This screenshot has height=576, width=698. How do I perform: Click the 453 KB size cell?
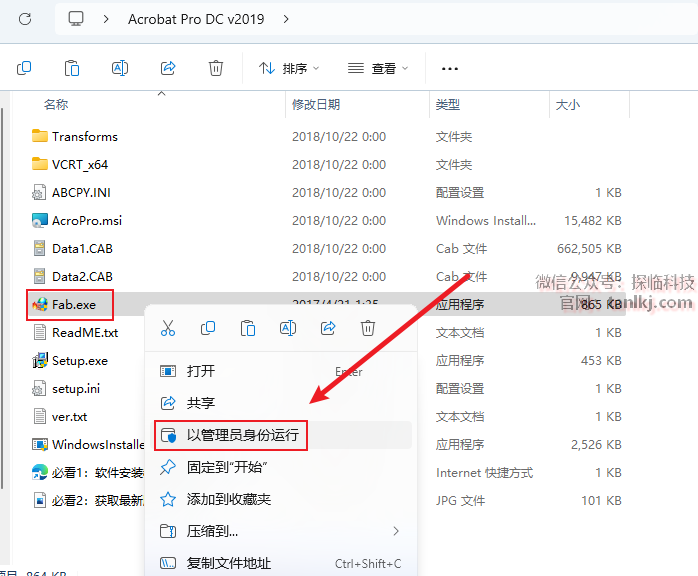[x=601, y=361]
